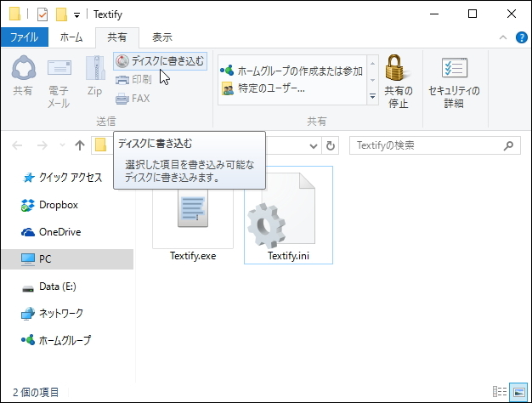Image resolution: width=532 pixels, height=403 pixels.
Task: Open recent locations dropdown arrow
Action: (62, 145)
